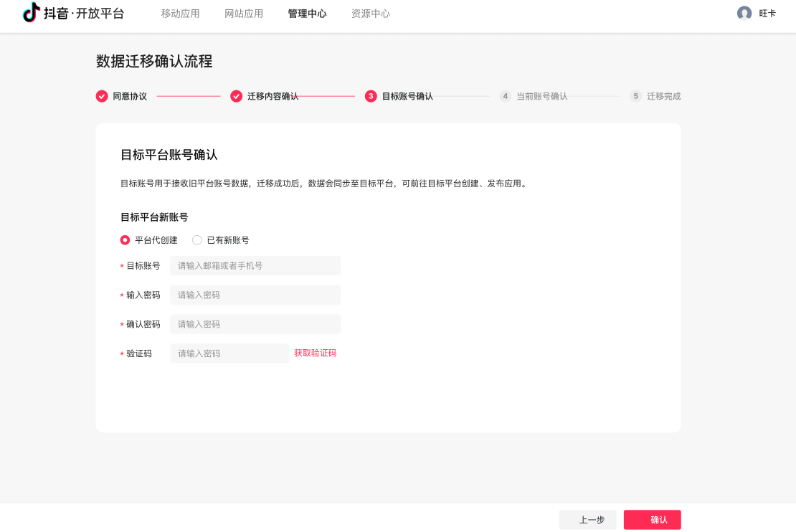
Task: Open 资源中心 in top navigation
Action: 371,14
